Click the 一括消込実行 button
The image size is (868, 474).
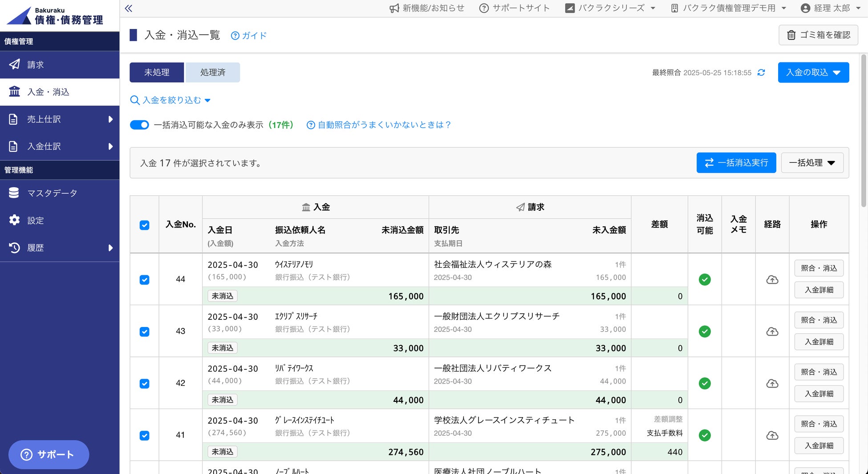736,163
